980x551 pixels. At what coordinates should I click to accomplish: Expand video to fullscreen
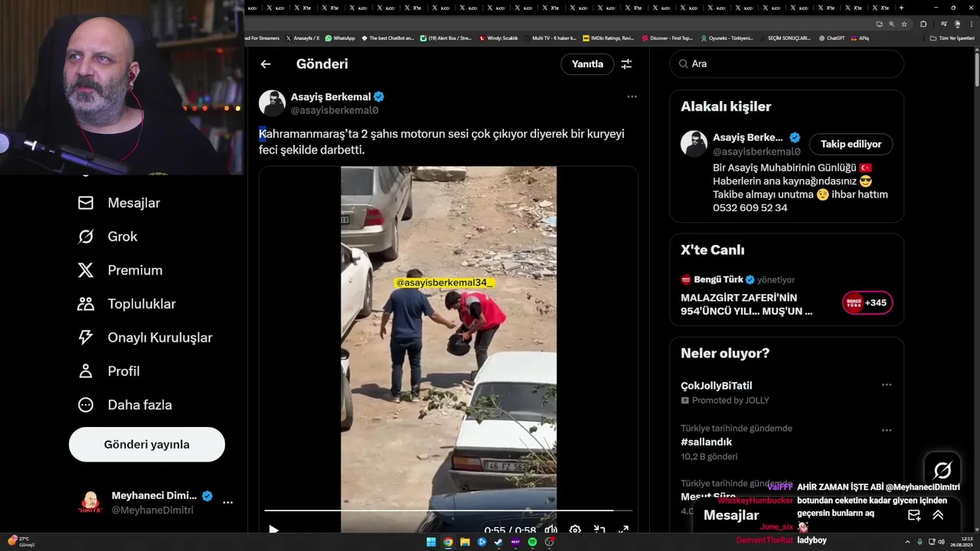(623, 530)
